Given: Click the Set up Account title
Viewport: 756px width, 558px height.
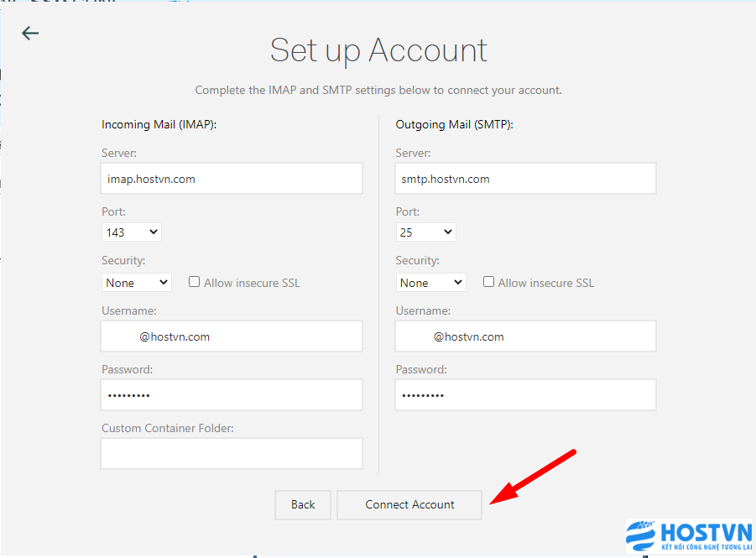Looking at the screenshot, I should coord(378,50).
